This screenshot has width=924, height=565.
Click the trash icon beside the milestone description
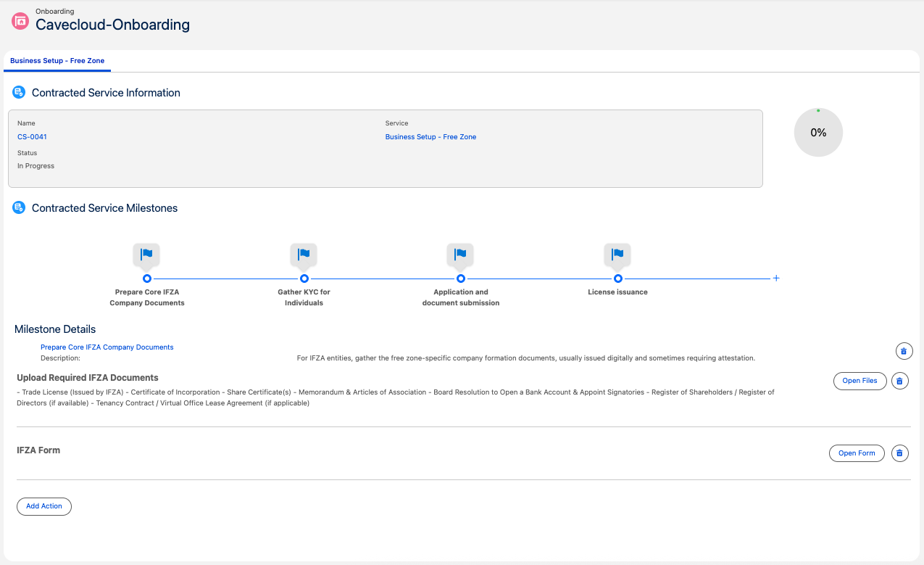click(904, 351)
